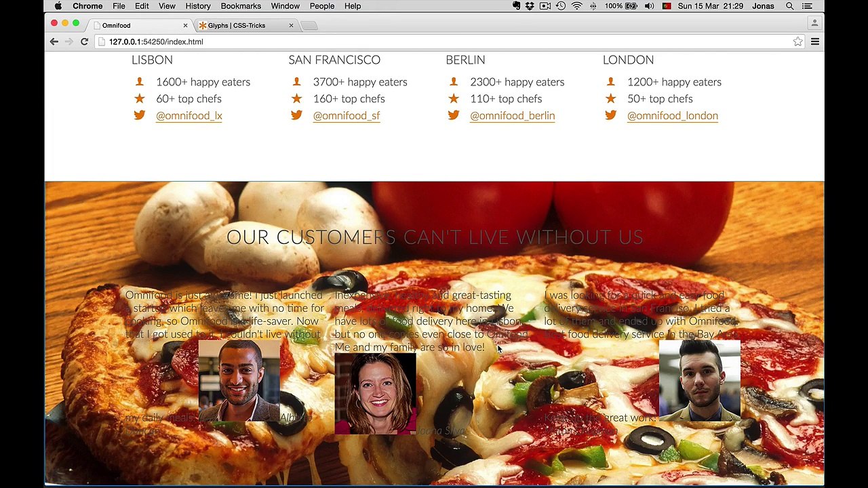Image resolution: width=868 pixels, height=488 pixels.
Task: Reload the current page
Action: click(85, 42)
